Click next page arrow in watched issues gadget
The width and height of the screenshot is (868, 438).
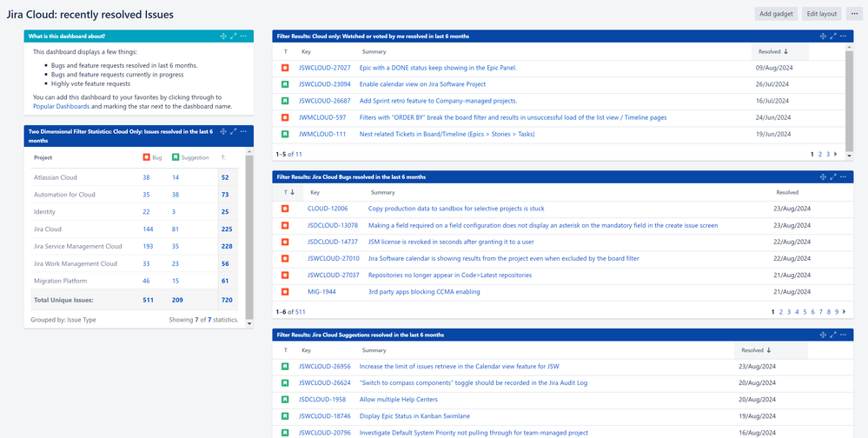pos(836,154)
